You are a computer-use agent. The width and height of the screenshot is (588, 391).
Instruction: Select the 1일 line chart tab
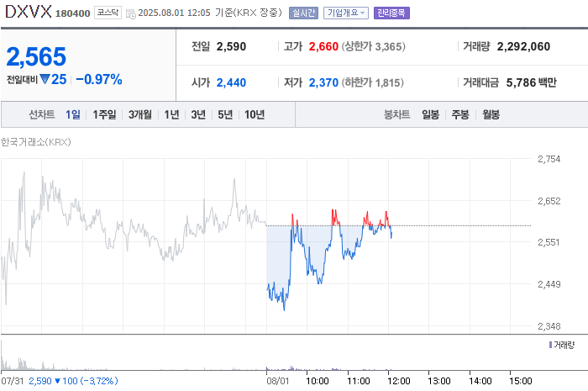pyautogui.click(x=73, y=114)
